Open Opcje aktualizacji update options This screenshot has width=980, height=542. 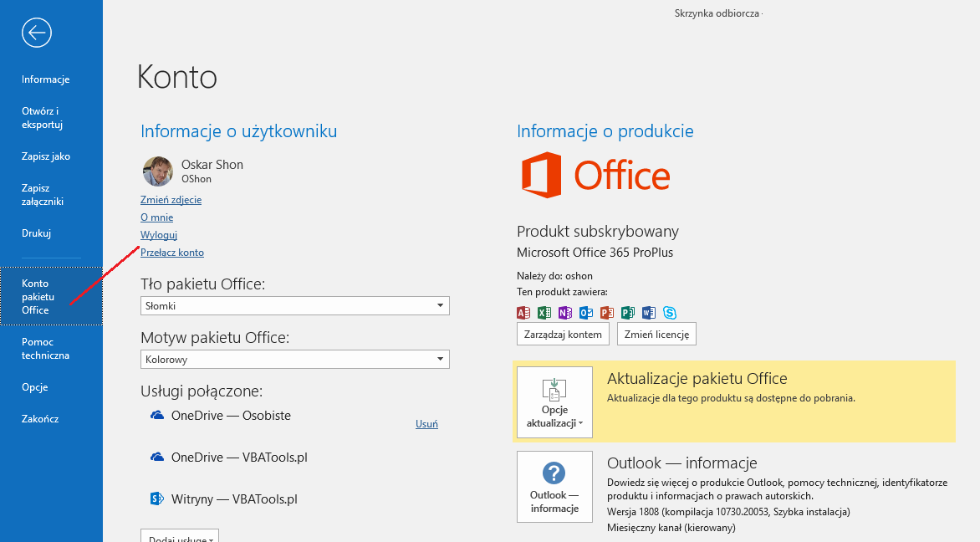point(554,402)
